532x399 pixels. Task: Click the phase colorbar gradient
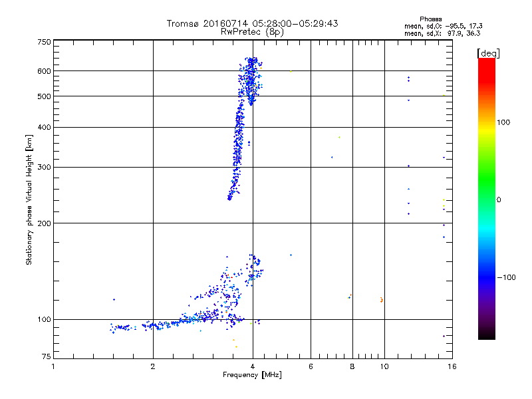click(x=487, y=198)
